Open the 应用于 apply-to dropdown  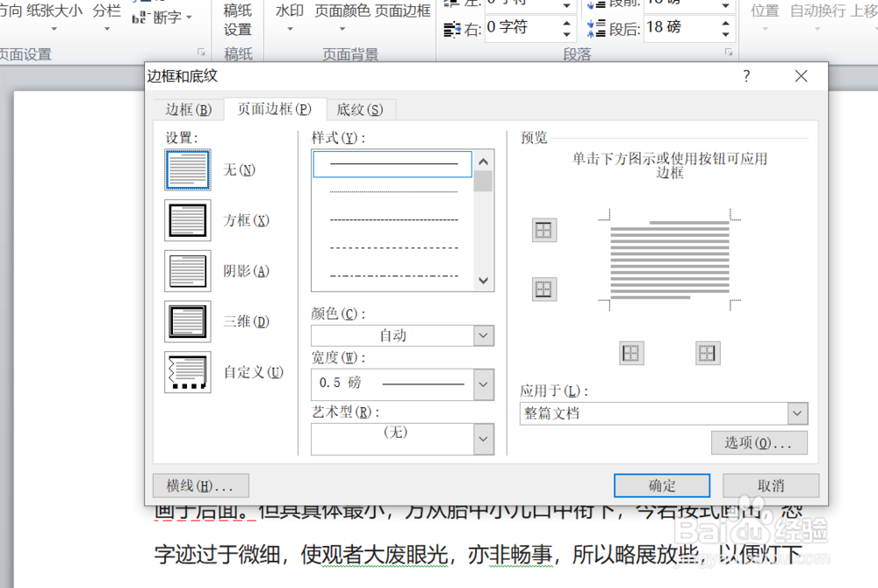[797, 413]
